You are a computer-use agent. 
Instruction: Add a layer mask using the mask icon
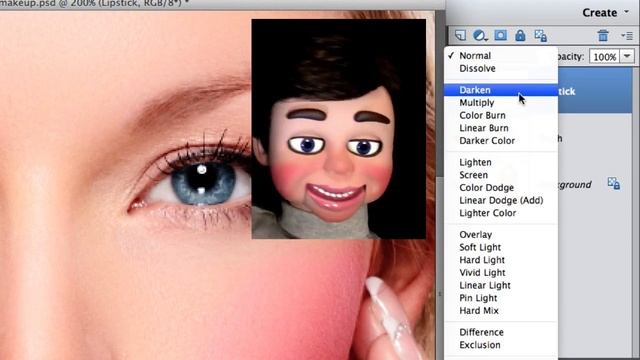click(x=500, y=35)
